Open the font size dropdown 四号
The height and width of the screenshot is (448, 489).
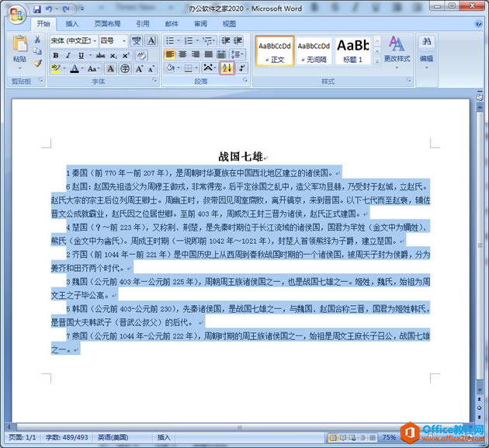[x=124, y=41]
